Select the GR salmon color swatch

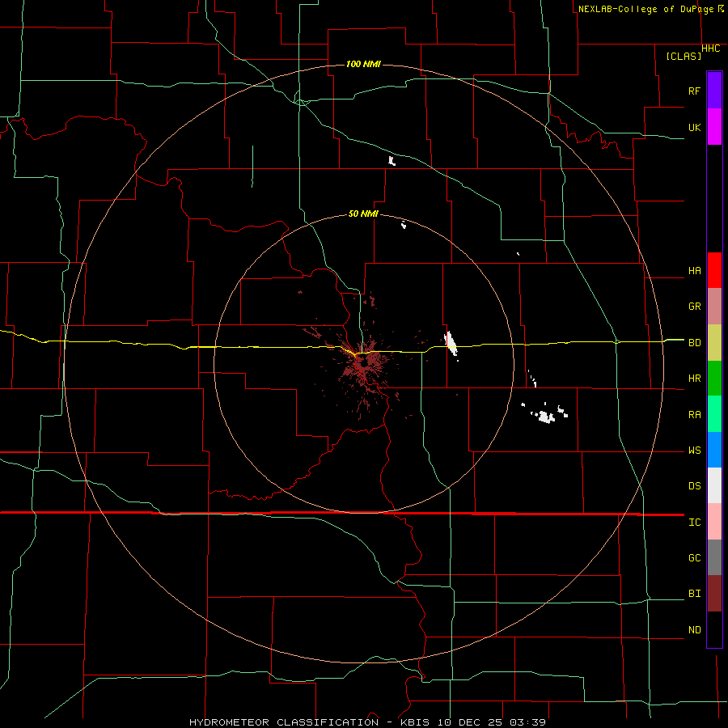714,307
